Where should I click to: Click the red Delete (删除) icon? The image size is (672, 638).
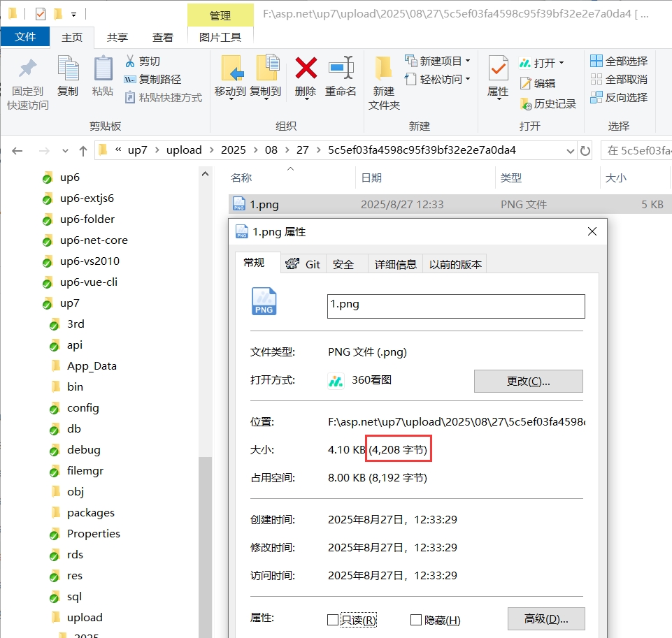pyautogui.click(x=306, y=68)
